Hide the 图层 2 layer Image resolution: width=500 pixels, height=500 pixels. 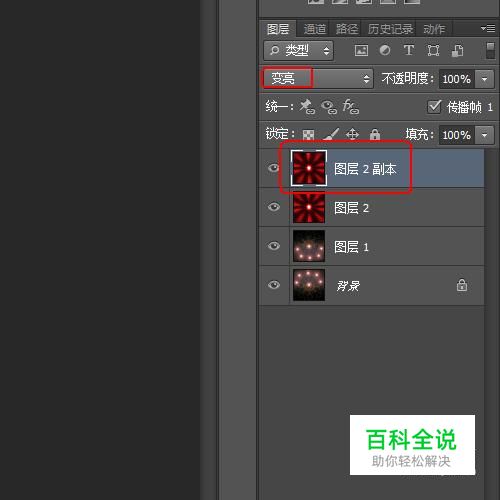click(274, 207)
